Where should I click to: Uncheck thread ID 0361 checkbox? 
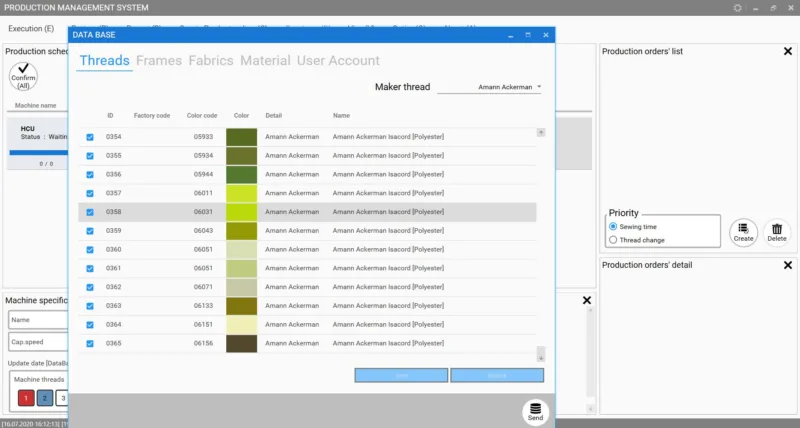(x=90, y=268)
